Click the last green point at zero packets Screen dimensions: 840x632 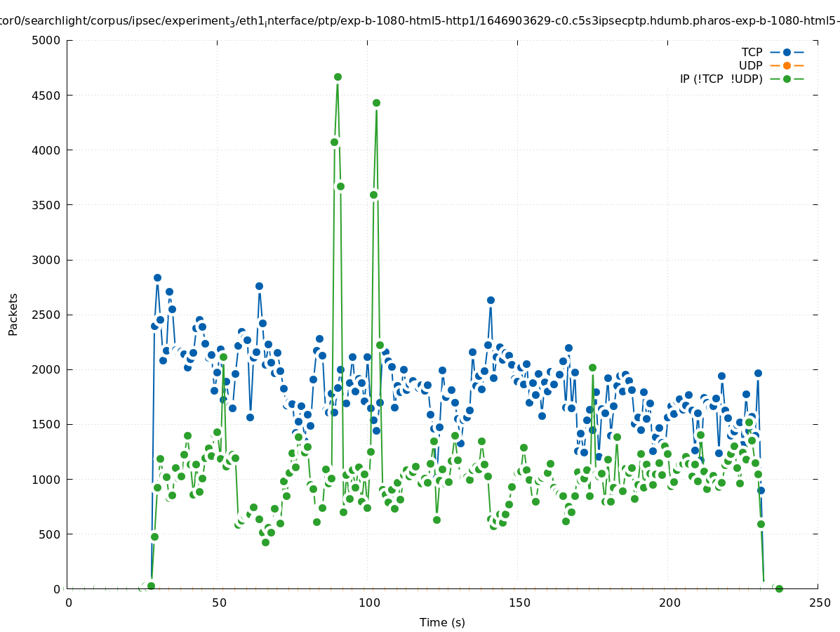tap(778, 588)
